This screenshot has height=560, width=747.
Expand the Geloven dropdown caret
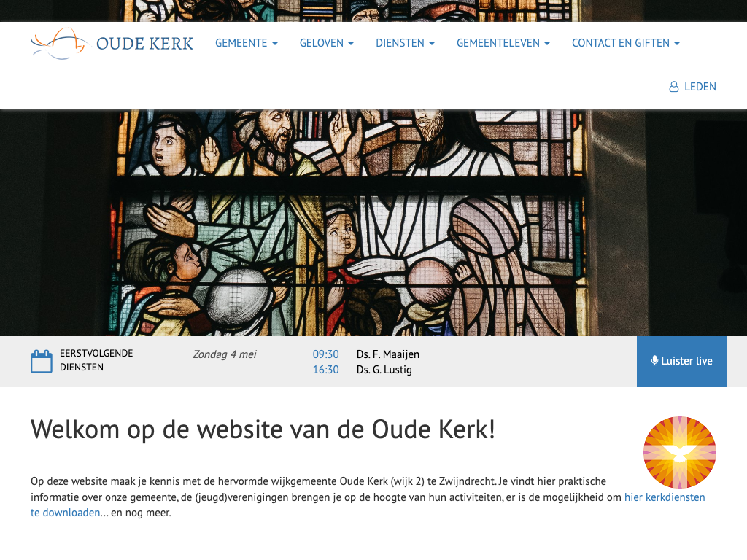351,43
